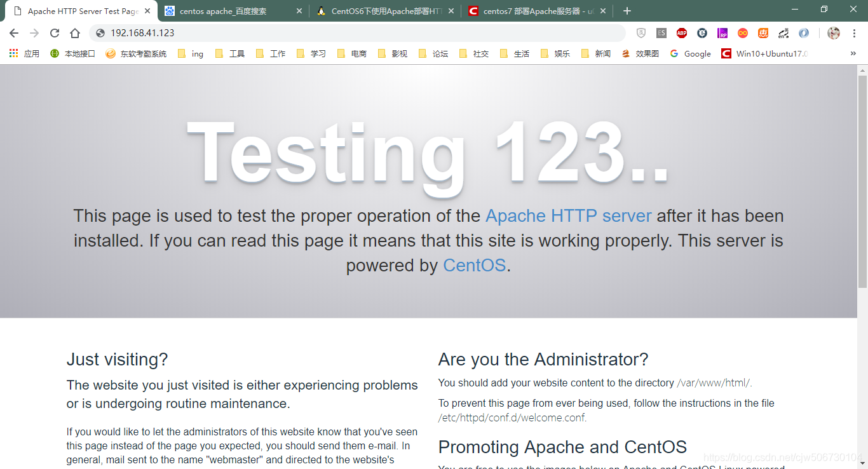This screenshot has width=868, height=469.
Task: Click the IE Tab extension icon
Action: 702,33
